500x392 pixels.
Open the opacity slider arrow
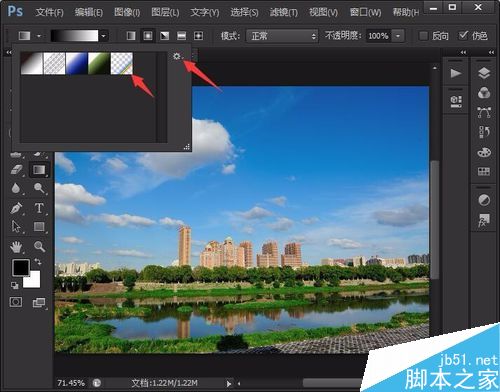398,36
